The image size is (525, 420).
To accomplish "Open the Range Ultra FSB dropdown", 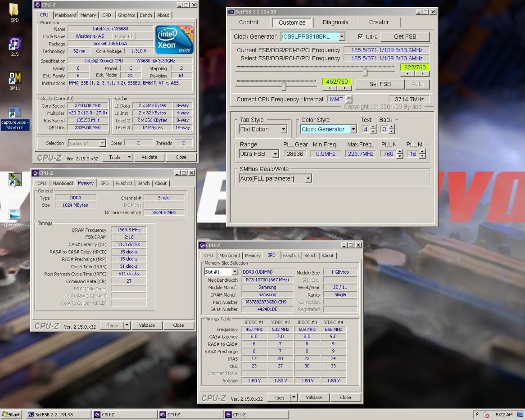I will point(275,154).
